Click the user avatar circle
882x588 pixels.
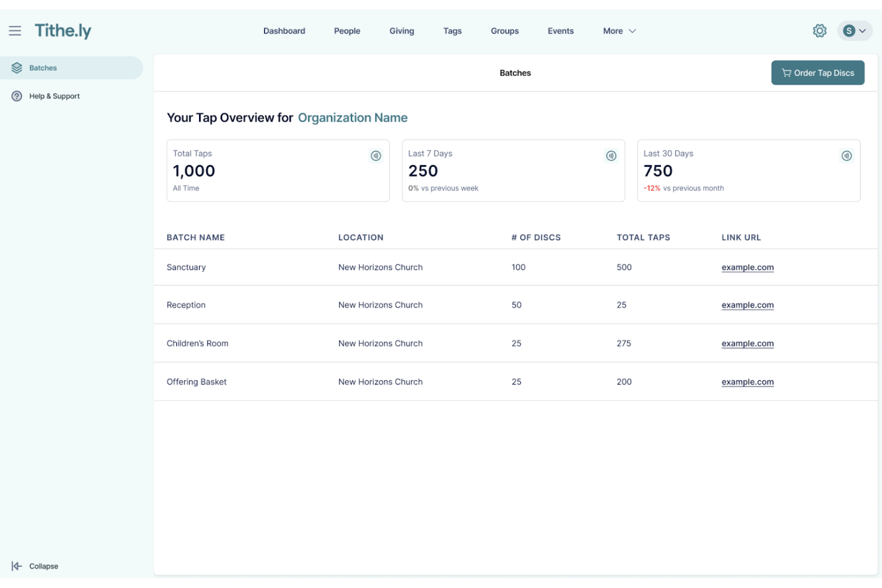click(849, 30)
